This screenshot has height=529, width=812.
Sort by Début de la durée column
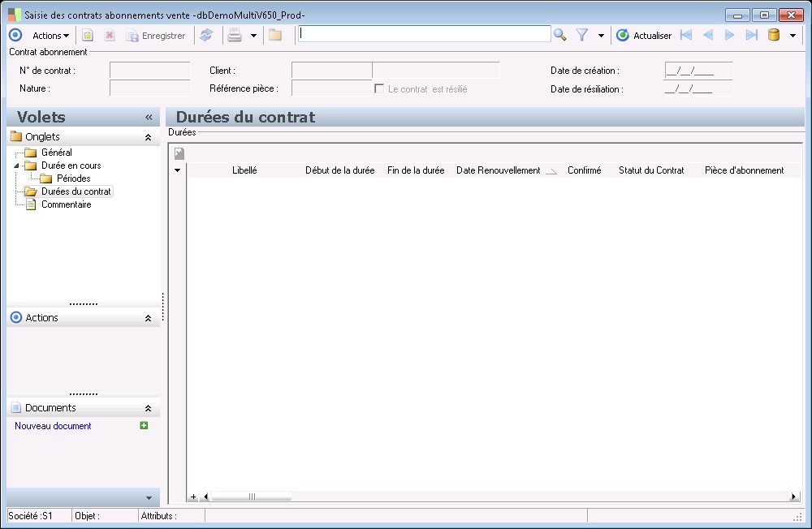pos(339,170)
